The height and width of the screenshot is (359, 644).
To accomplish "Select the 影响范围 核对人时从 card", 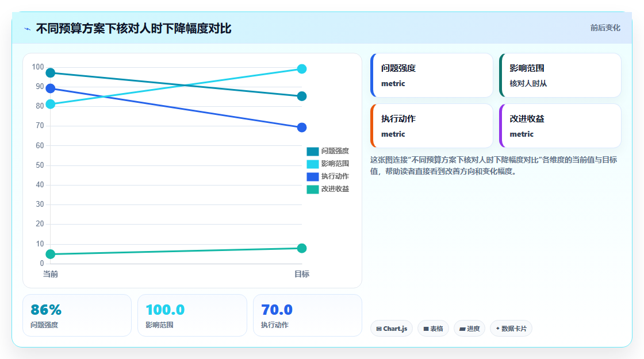I will (x=560, y=75).
